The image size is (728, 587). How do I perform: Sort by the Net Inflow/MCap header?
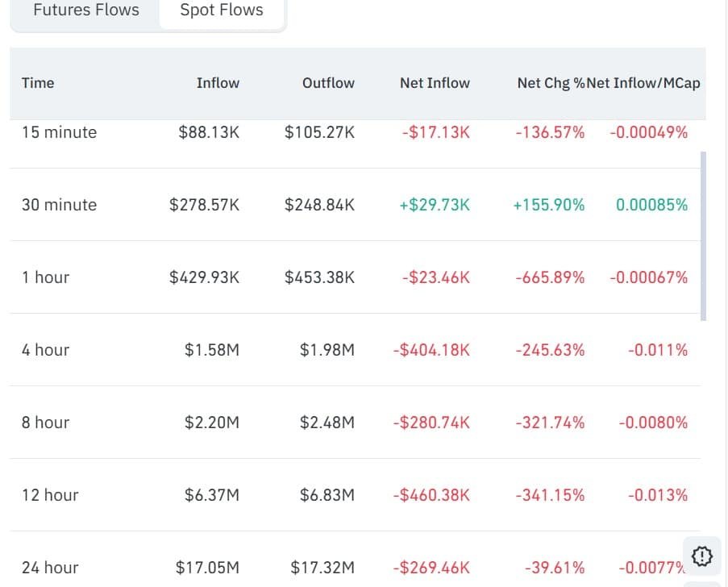click(x=643, y=83)
